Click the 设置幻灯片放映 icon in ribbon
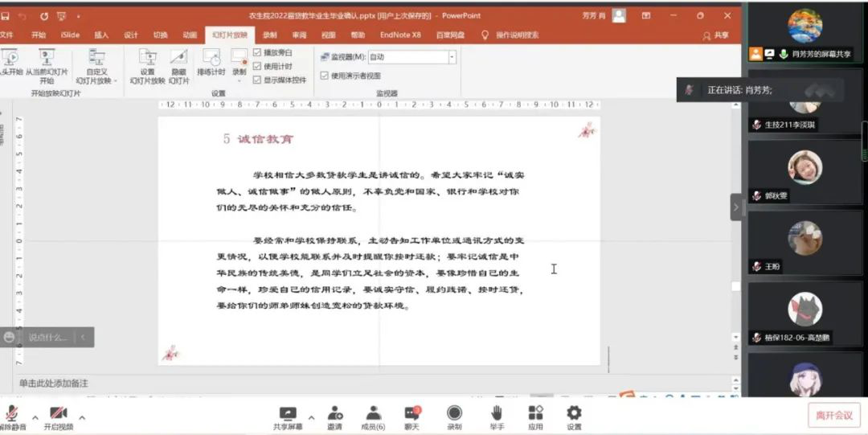Image resolution: width=868 pixels, height=435 pixels. (x=147, y=60)
